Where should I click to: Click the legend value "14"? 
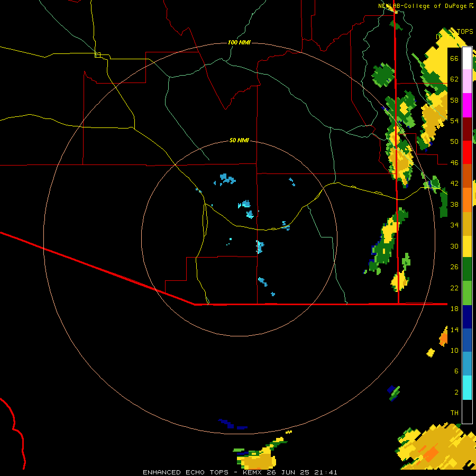click(454, 329)
